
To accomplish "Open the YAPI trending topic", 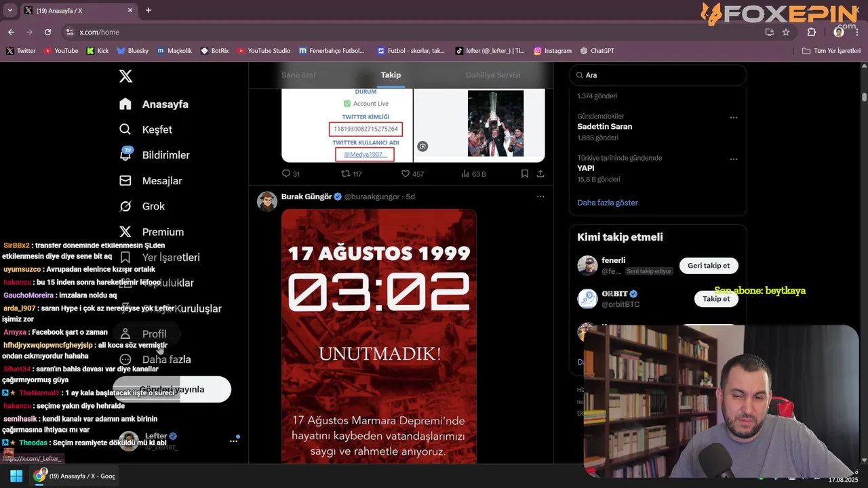I will pyautogui.click(x=586, y=168).
